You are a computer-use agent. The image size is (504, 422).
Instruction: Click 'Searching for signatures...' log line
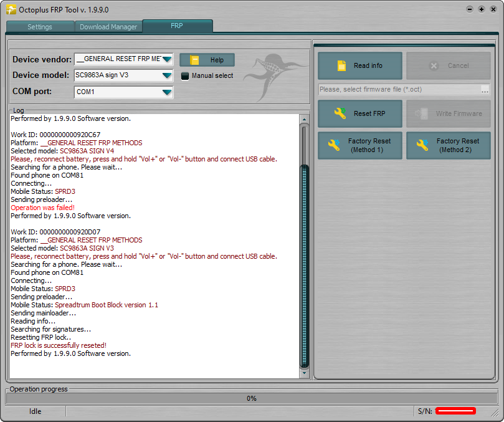[51, 329]
